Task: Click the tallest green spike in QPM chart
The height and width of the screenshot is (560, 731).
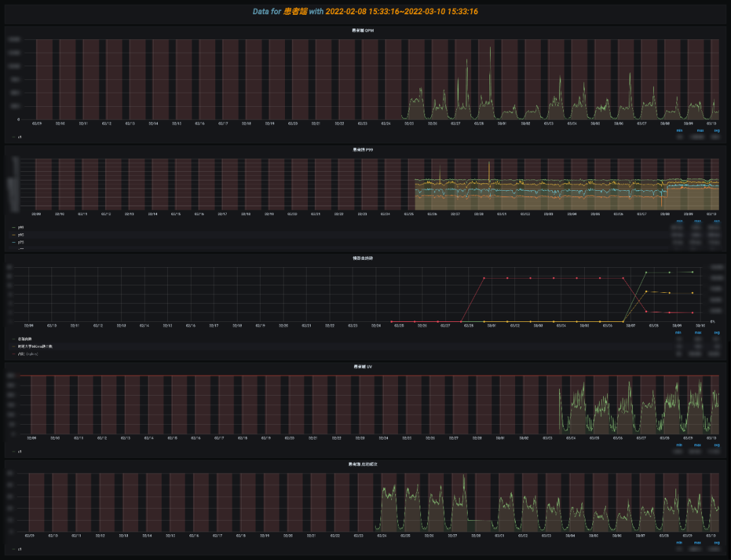Action: pyautogui.click(x=490, y=47)
